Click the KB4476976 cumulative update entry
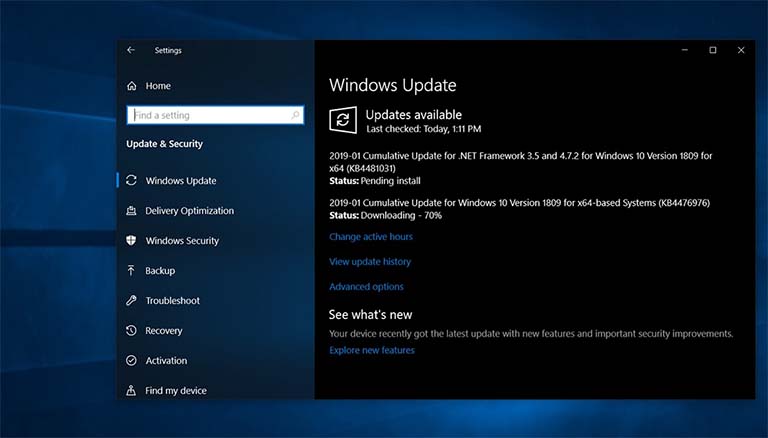This screenshot has height=438, width=768. tap(519, 202)
